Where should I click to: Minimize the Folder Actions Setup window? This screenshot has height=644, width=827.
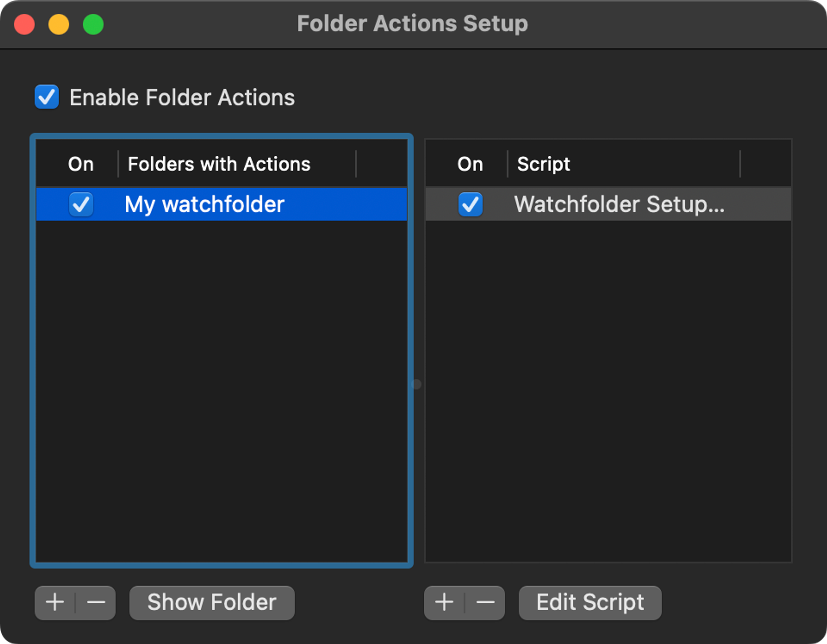click(x=59, y=24)
